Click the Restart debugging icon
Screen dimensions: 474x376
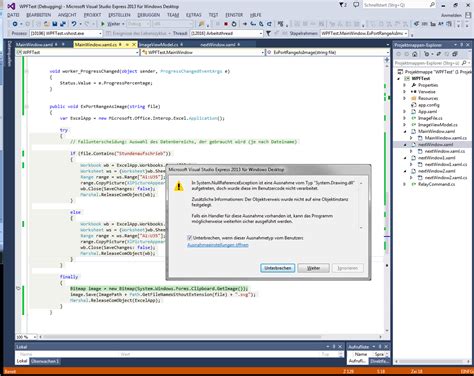234,24
